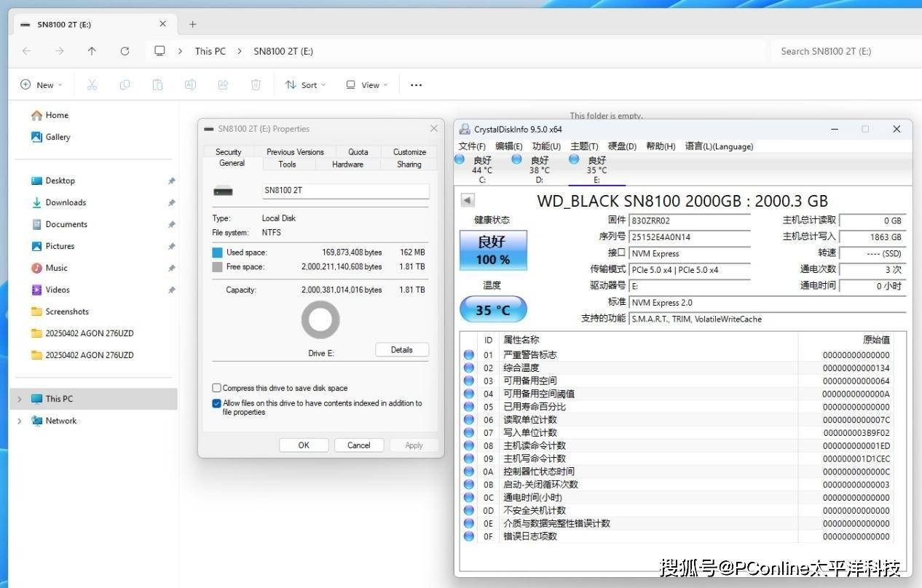Open the See more ellipsis menu in Explorer
Image resolution: width=922 pixels, height=588 pixels.
[416, 85]
